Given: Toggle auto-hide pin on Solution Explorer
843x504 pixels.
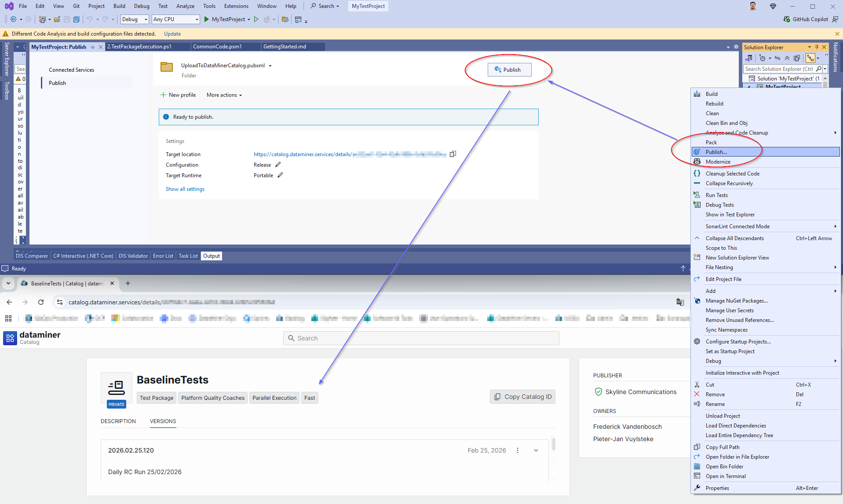Looking at the screenshot, I should 817,47.
